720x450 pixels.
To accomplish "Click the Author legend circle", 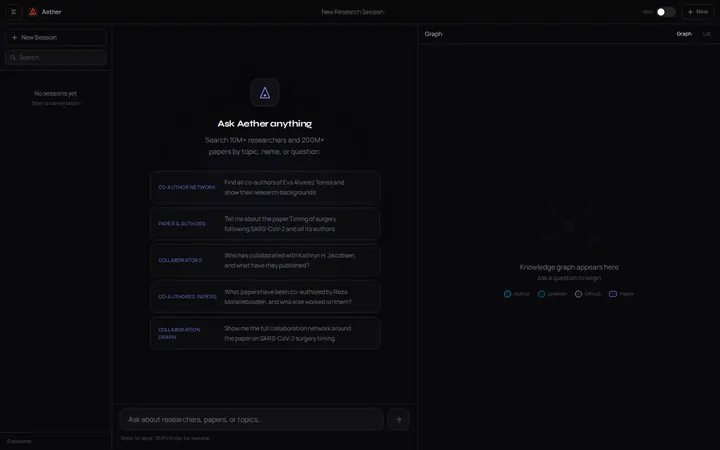I will click(507, 294).
